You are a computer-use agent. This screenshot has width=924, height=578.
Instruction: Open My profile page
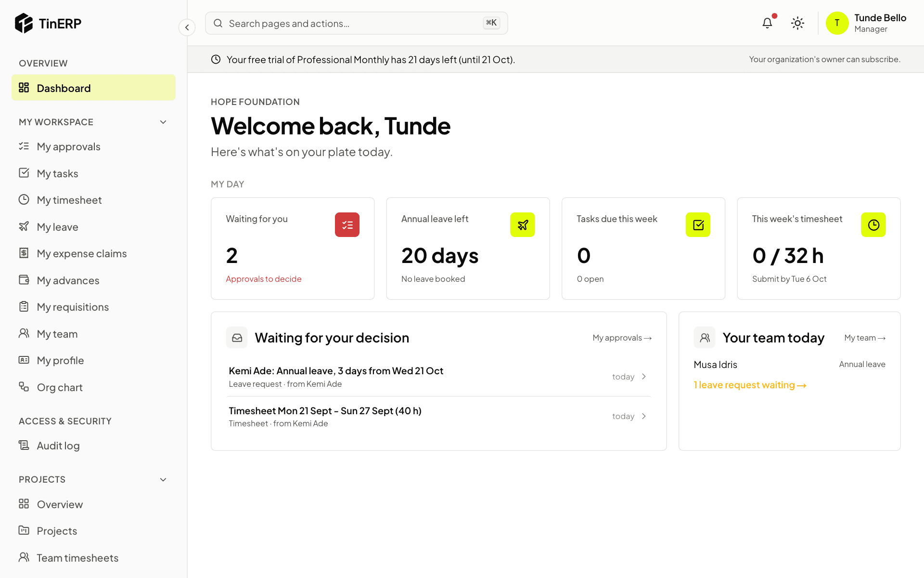[93, 360]
